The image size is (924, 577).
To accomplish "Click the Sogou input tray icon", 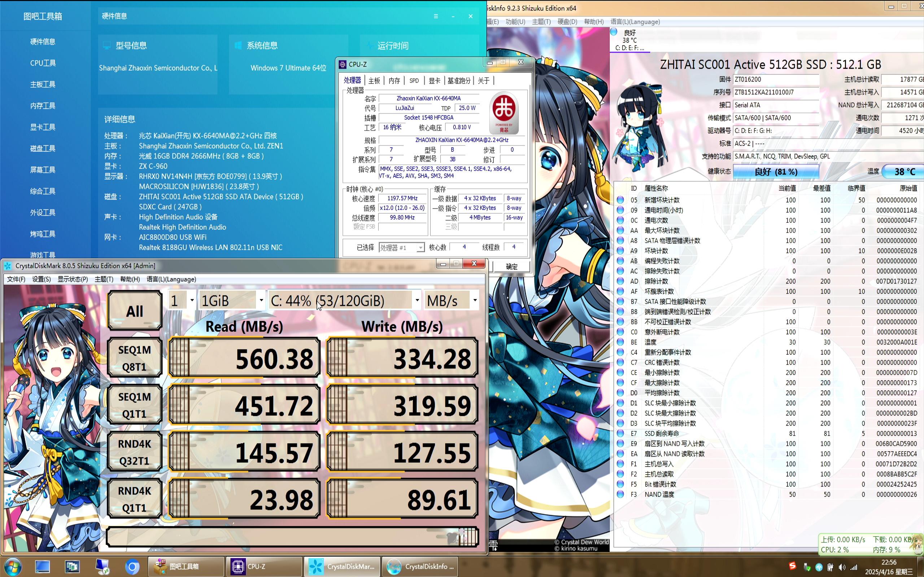I will click(x=792, y=566).
